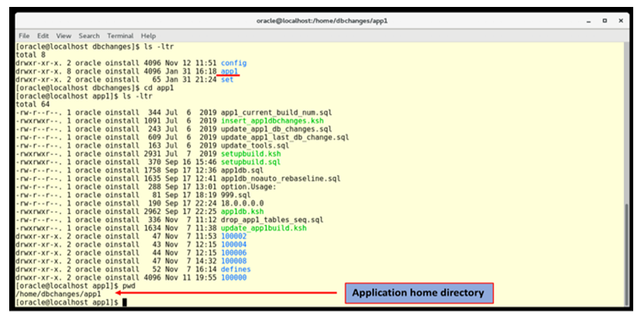Click the defines directory entry
This screenshot has height=319, width=644.
click(x=235, y=270)
